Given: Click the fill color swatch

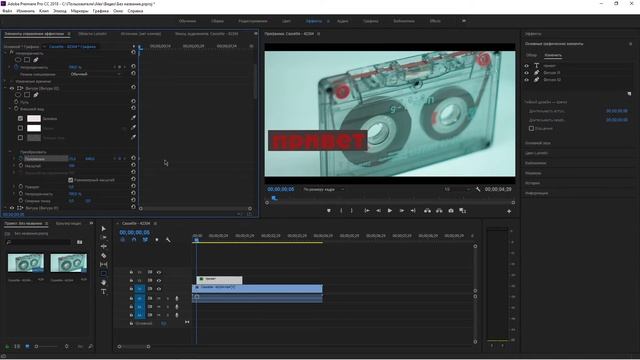Looking at the screenshot, I should click(34, 118).
